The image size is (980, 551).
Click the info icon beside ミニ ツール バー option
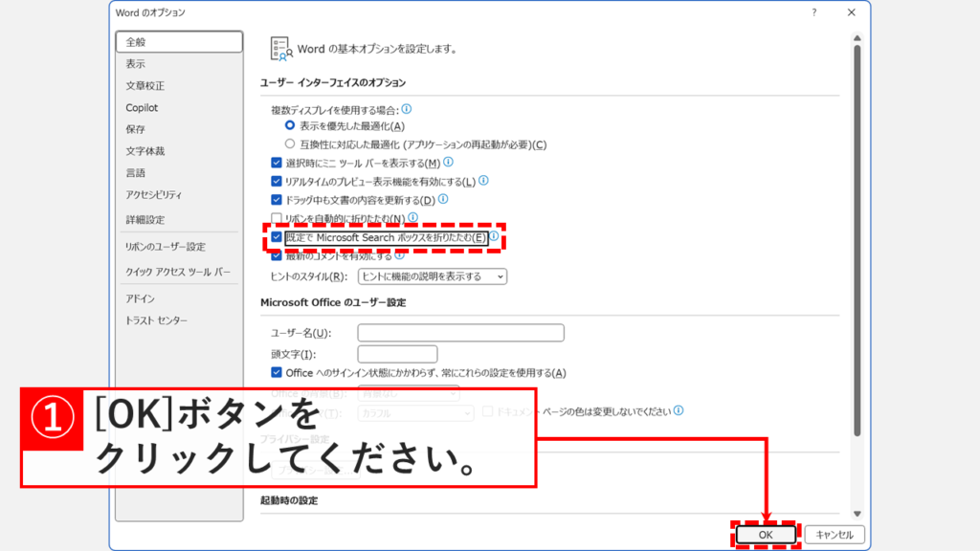pyautogui.click(x=448, y=163)
